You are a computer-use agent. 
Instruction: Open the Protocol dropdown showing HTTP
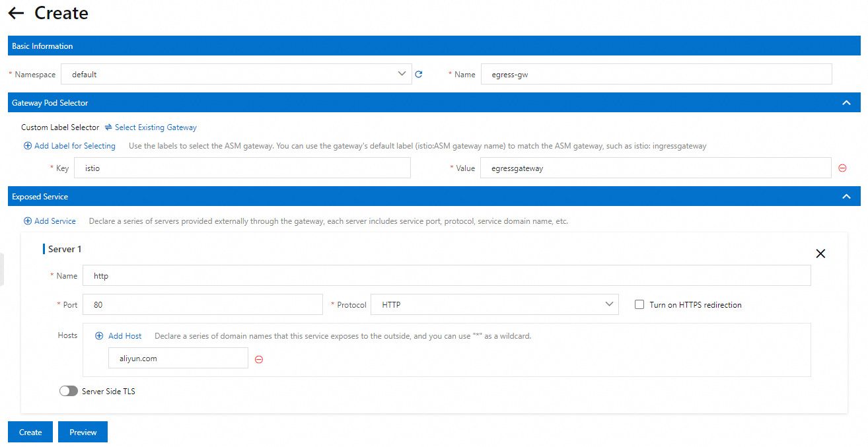point(495,304)
